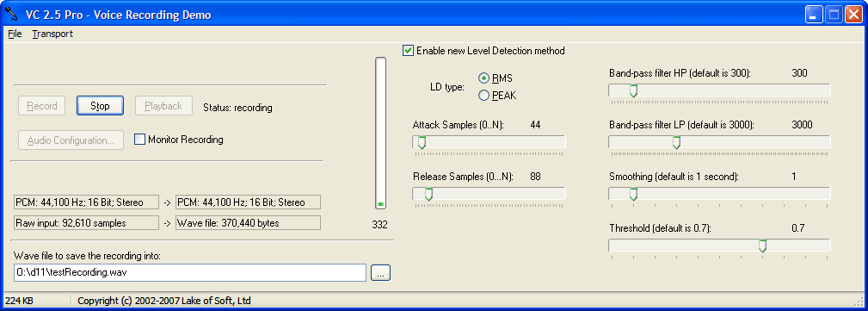
Task: Click the Threshold slider thumb
Action: (762, 246)
